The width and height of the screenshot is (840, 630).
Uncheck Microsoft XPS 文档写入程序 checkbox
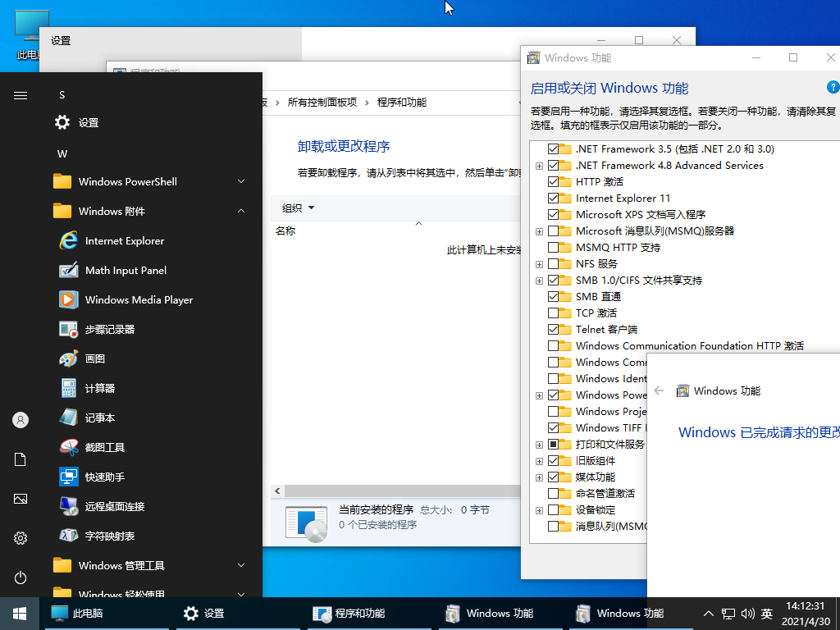pyautogui.click(x=553, y=214)
